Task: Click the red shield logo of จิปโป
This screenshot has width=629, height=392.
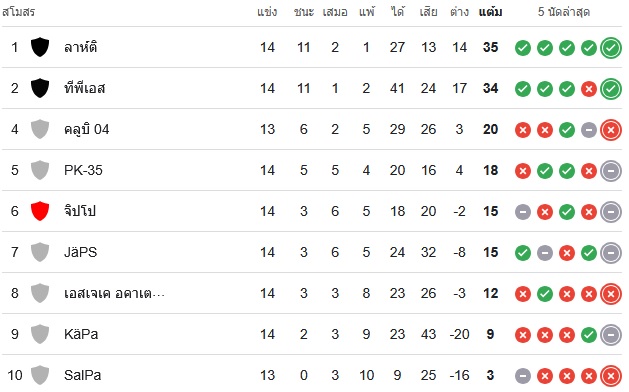Action: (40, 211)
